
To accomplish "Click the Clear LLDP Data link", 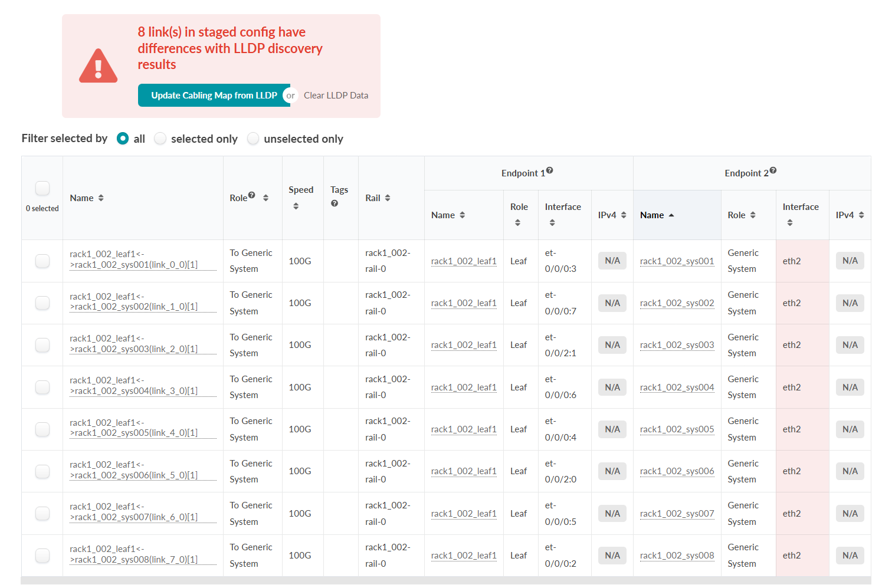I will (336, 96).
